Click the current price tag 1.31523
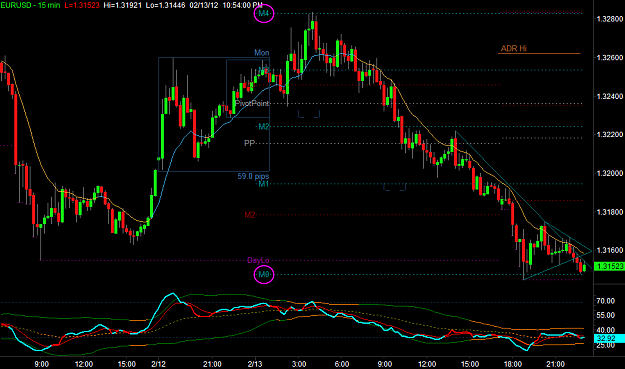The image size is (625, 369). [x=609, y=266]
